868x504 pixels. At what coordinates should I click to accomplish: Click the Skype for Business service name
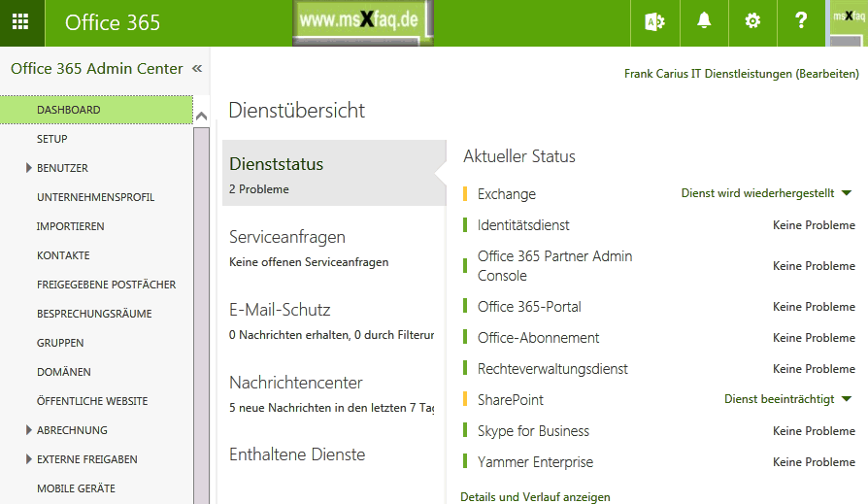[x=533, y=431]
